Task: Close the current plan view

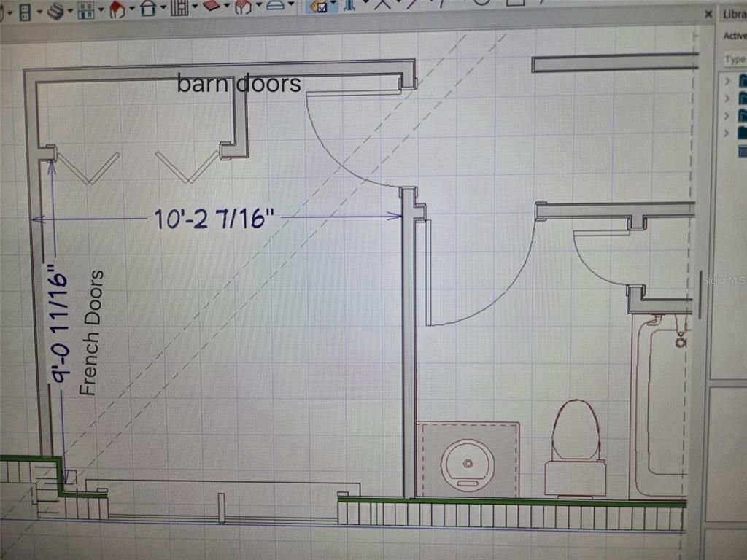Action: click(x=707, y=13)
